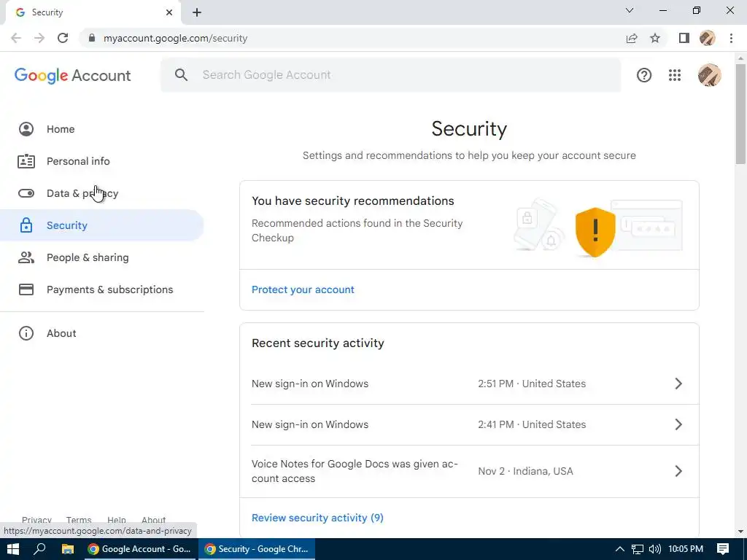
Task: Open the notification center icon
Action: click(x=723, y=549)
